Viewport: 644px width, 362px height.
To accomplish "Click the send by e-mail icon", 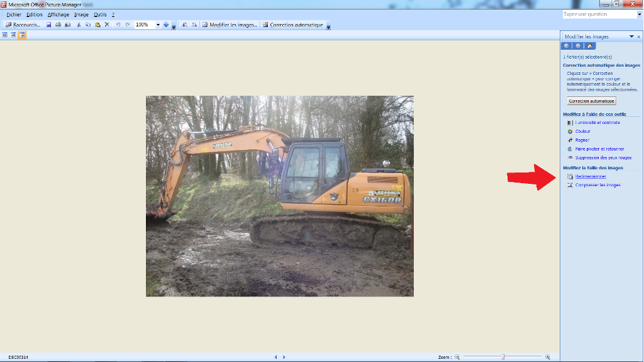I will (x=68, y=25).
